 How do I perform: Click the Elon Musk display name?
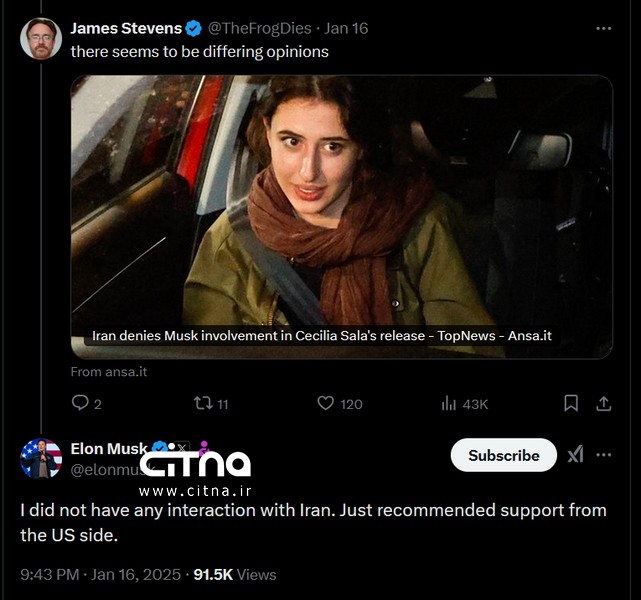coord(108,448)
